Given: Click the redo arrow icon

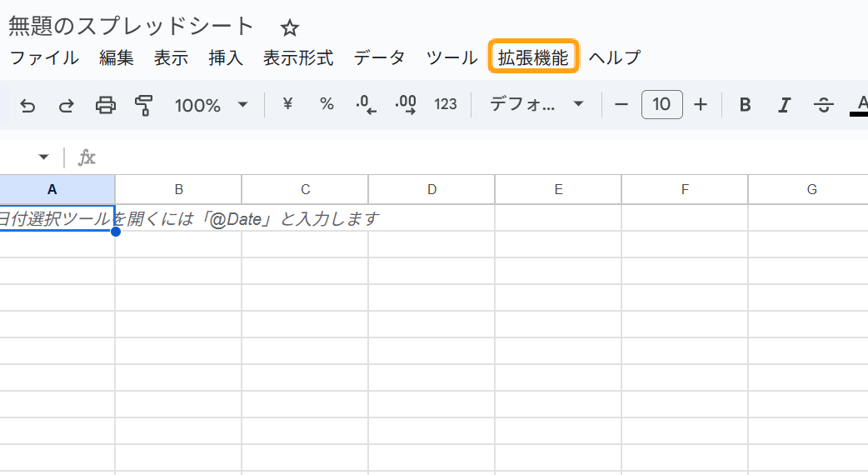Looking at the screenshot, I should 67,105.
